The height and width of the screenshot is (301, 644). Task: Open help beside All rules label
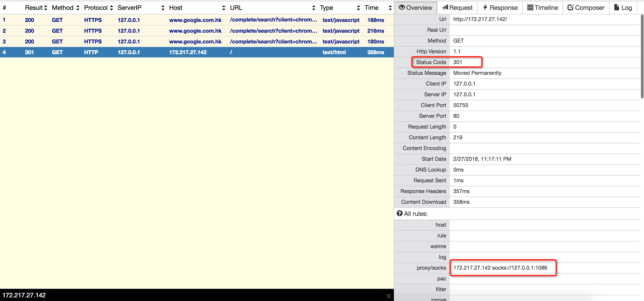[399, 213]
